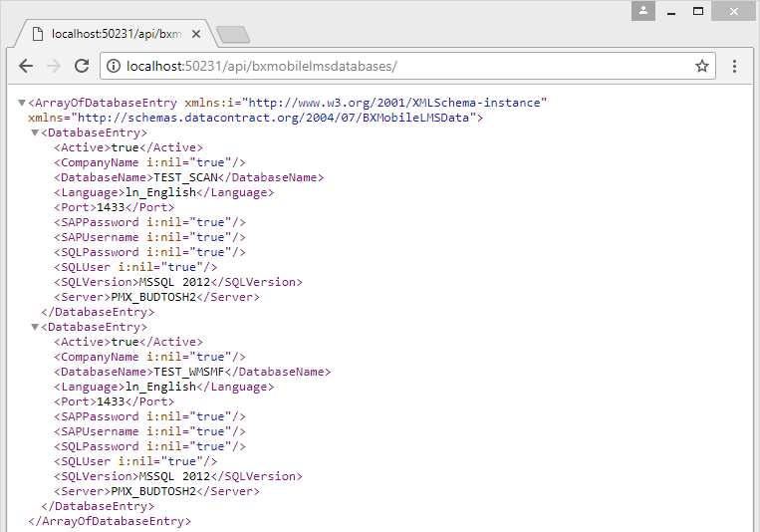Click the TEST_SCAN DatabaseName line
This screenshot has width=760, height=532.
click(x=188, y=177)
